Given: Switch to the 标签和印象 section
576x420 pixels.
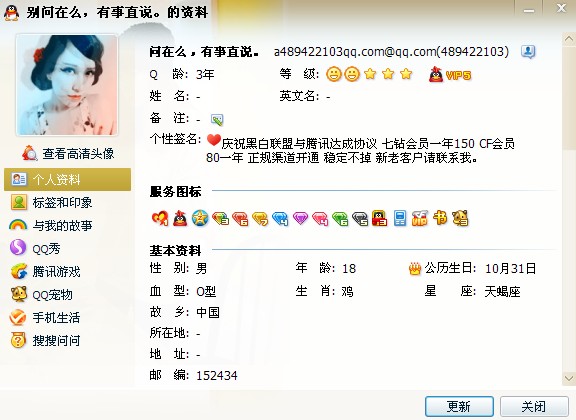Looking at the screenshot, I should point(51,202).
